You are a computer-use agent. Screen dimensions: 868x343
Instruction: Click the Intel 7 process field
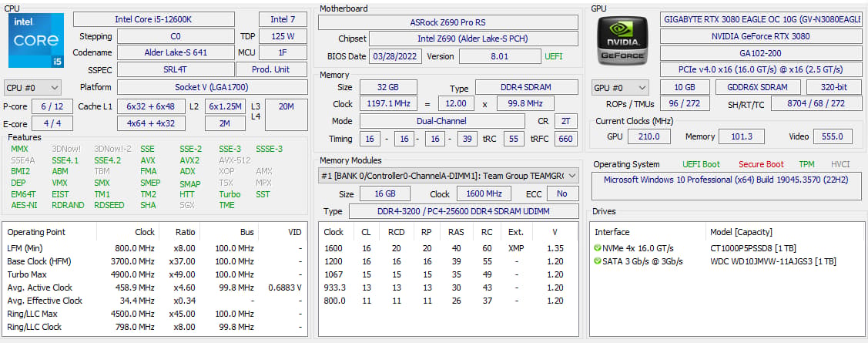[x=283, y=19]
